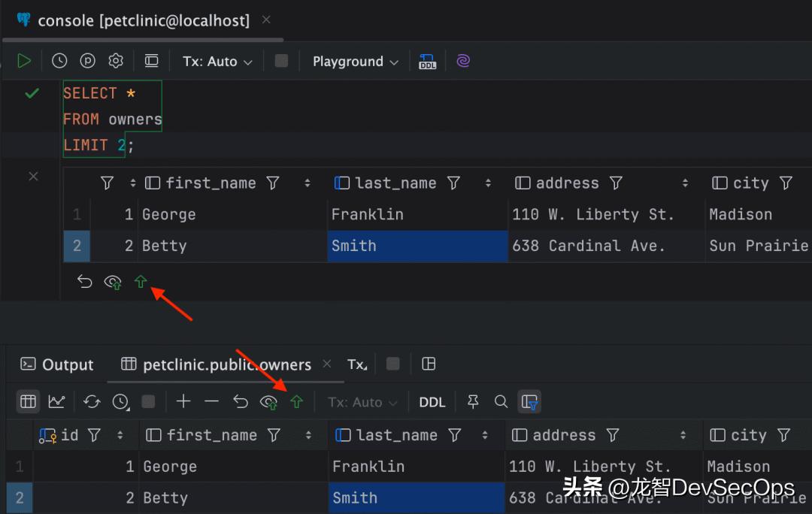Click the purple AI assistant swirl icon
812x514 pixels.
coord(463,61)
